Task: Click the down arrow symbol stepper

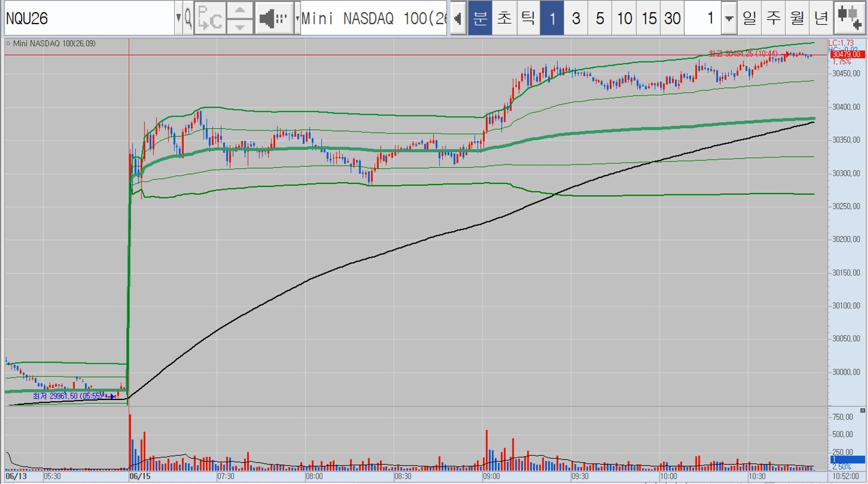Action: pos(240,26)
